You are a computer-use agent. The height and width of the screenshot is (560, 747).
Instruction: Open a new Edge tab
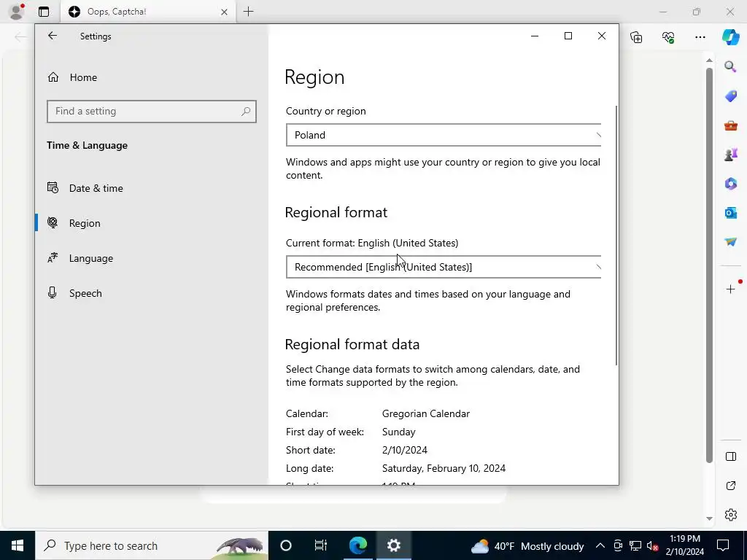pyautogui.click(x=248, y=12)
